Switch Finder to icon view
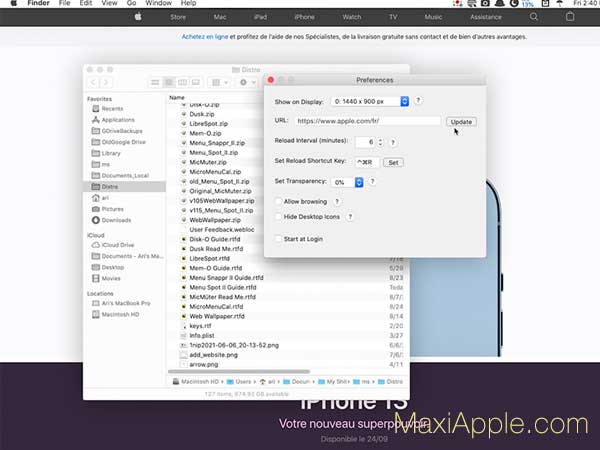Screen dimensions: 600x450 click(x=155, y=82)
